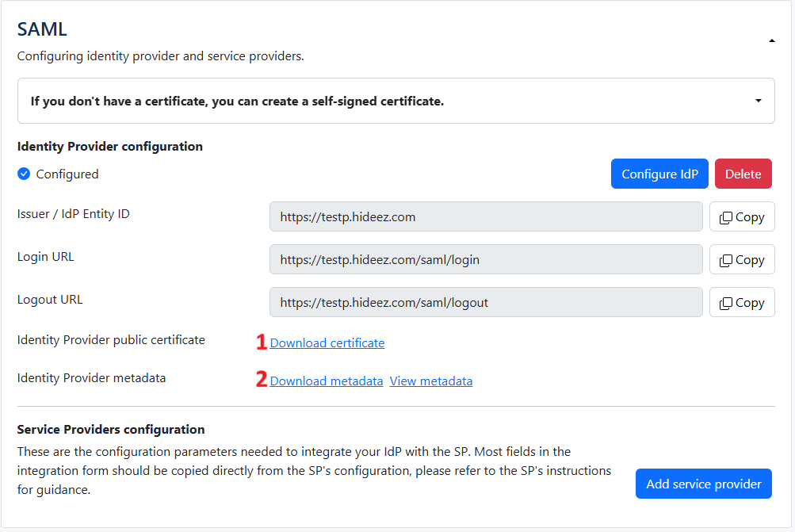Click the self-signed certificate header text

237,101
